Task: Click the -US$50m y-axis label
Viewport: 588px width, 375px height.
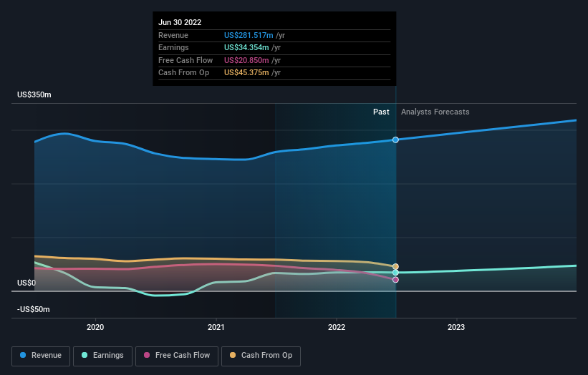Action: click(x=34, y=309)
